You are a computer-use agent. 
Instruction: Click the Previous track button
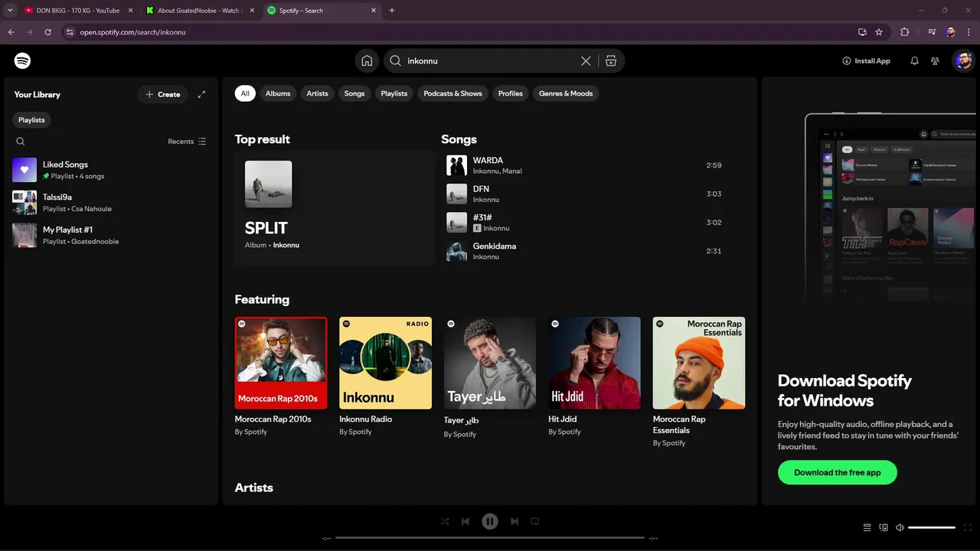point(465,521)
